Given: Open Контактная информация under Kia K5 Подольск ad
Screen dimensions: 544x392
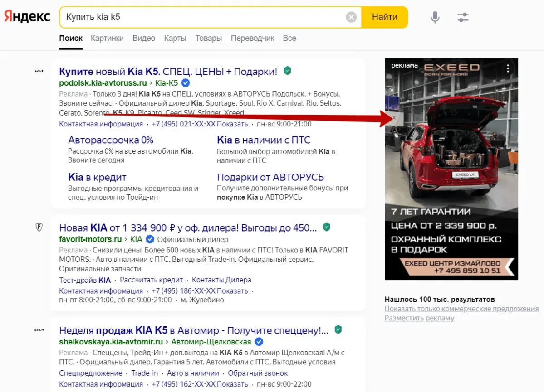Looking at the screenshot, I should [101, 124].
